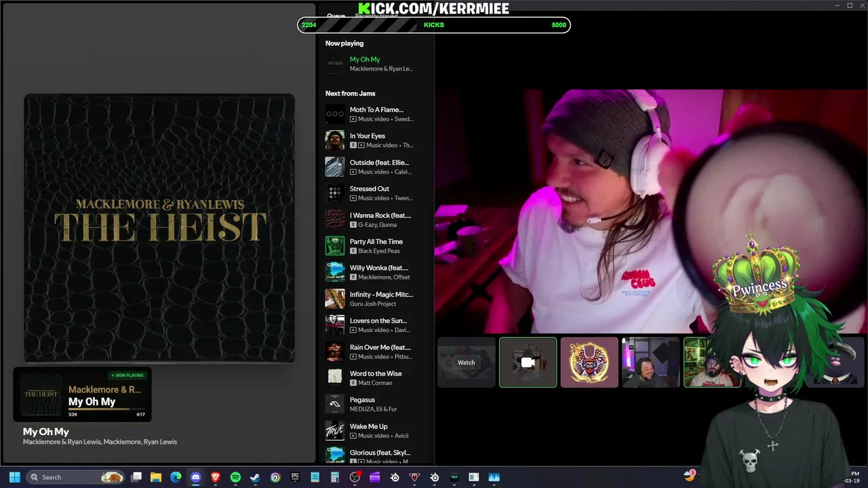Click My Oh My title below album art

(x=46, y=432)
